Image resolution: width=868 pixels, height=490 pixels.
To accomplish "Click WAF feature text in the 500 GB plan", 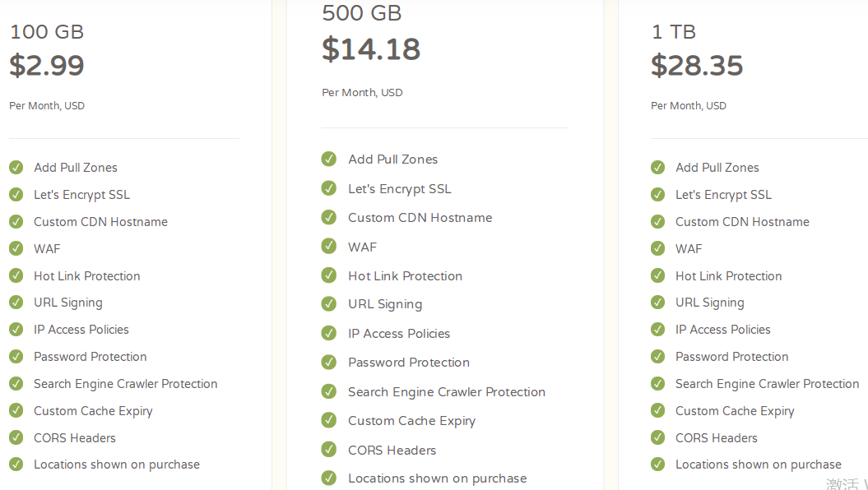I will click(x=362, y=247).
